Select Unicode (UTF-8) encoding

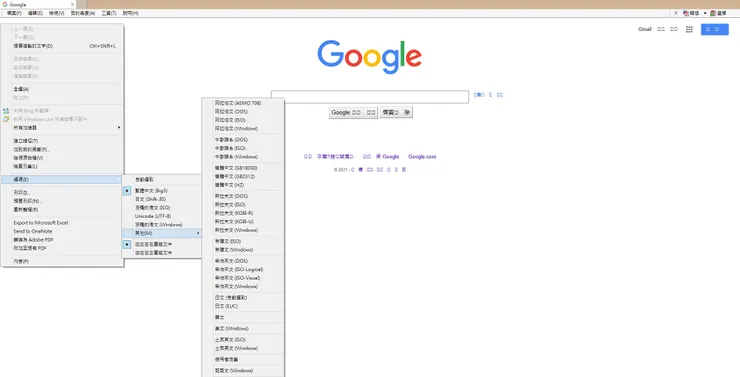(x=162, y=216)
